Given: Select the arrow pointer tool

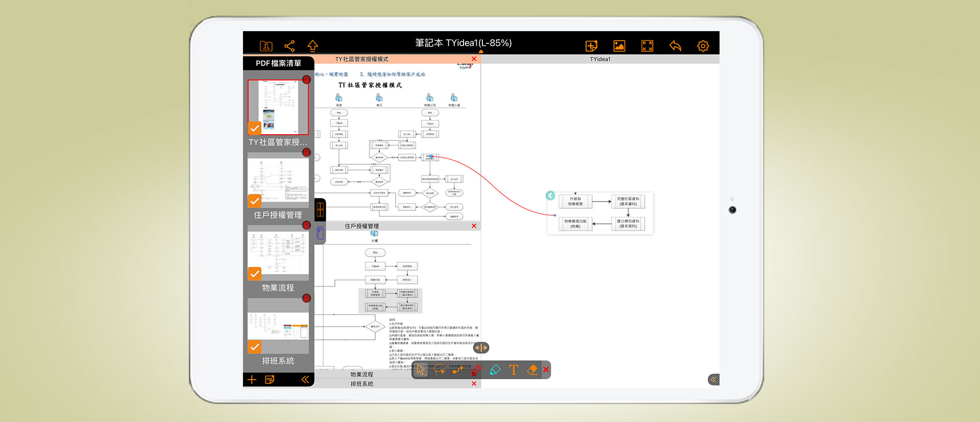Looking at the screenshot, I should [x=421, y=370].
